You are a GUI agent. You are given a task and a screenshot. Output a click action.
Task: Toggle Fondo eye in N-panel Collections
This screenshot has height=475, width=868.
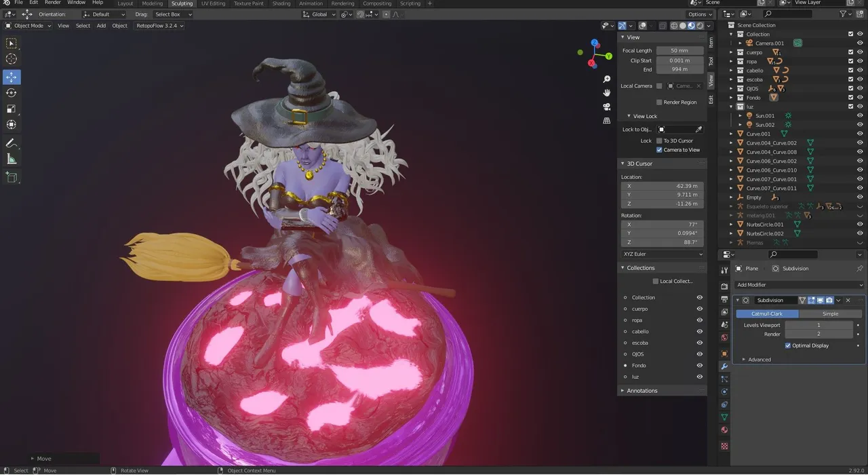700,365
